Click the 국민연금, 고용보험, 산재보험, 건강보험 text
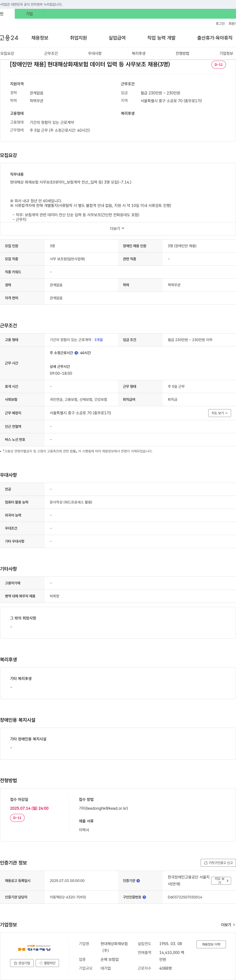236x980 pixels. point(78,400)
